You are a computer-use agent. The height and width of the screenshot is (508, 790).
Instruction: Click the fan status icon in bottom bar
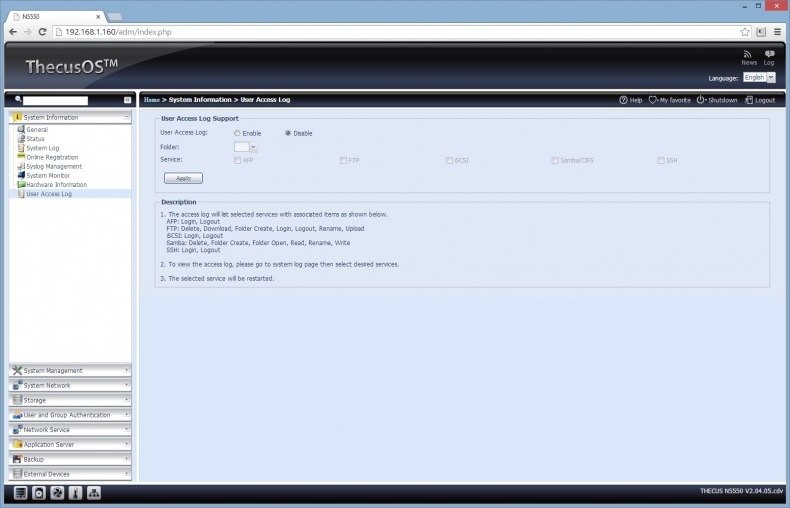coord(57,494)
